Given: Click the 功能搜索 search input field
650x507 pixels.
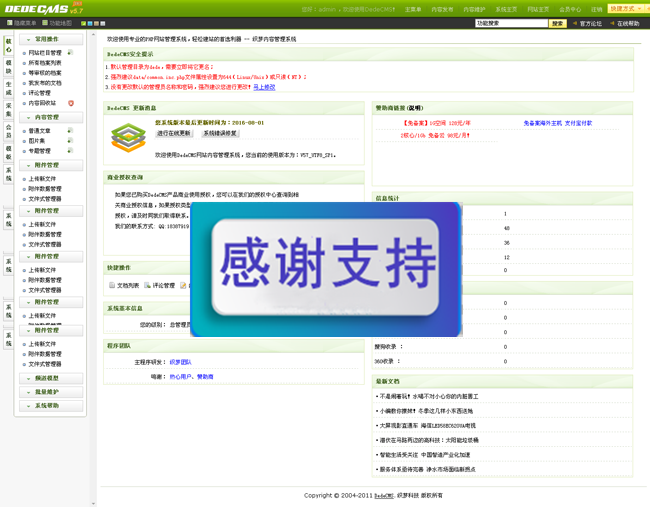Looking at the screenshot, I should (511, 23).
